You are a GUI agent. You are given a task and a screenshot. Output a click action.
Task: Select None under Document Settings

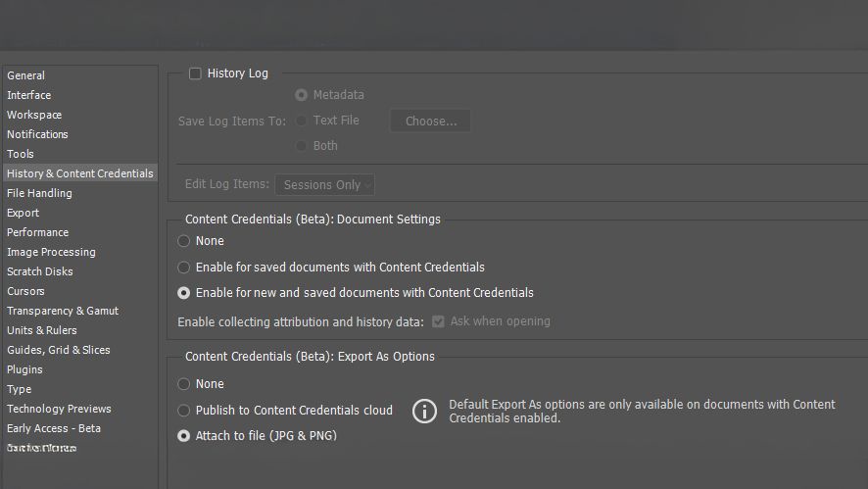[184, 241]
